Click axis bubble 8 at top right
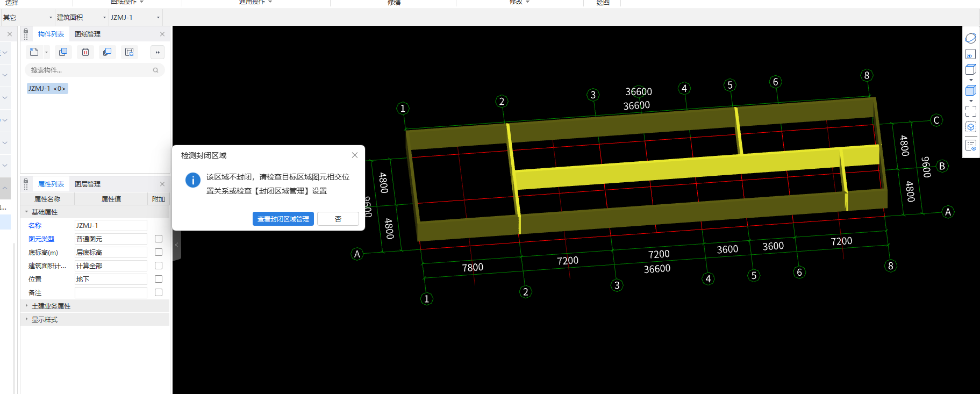Screen dimensions: 980x394 pos(867,75)
